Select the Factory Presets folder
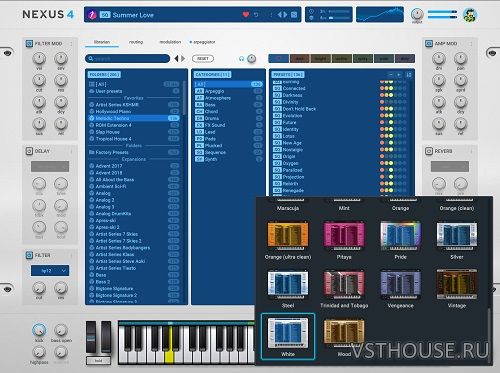 point(134,152)
